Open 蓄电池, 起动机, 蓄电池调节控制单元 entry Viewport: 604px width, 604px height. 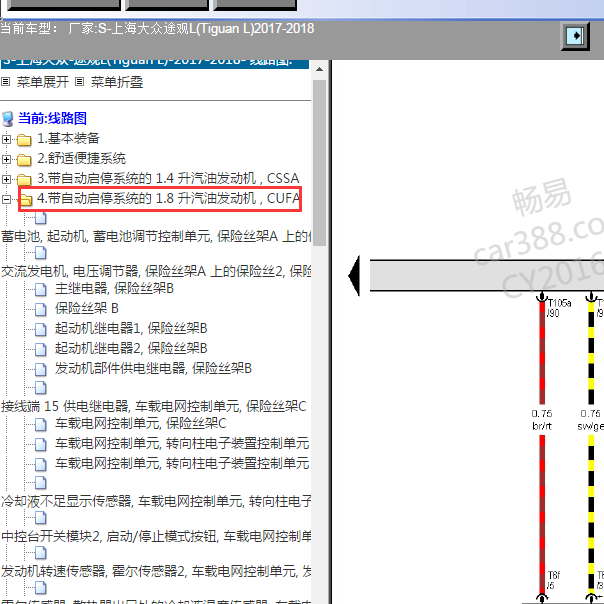point(156,236)
